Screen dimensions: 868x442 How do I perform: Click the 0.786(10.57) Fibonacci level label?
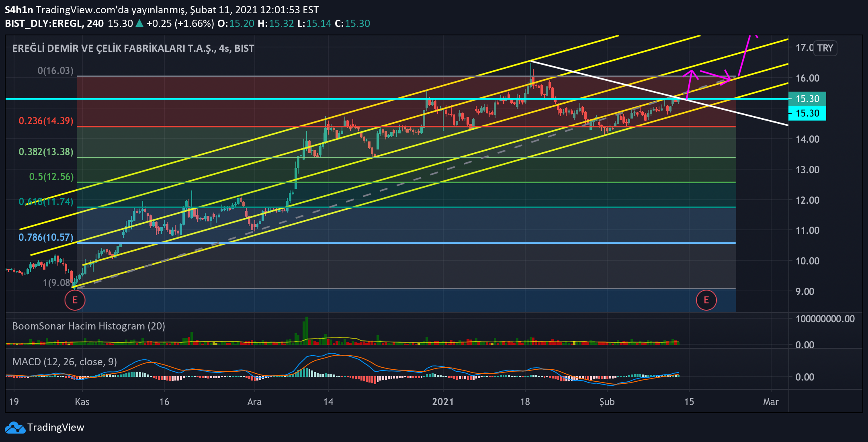(x=46, y=237)
